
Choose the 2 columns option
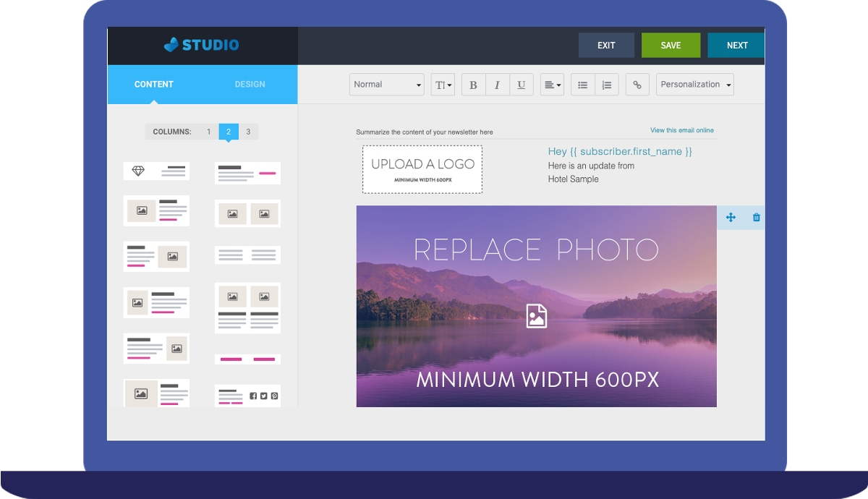(x=229, y=132)
